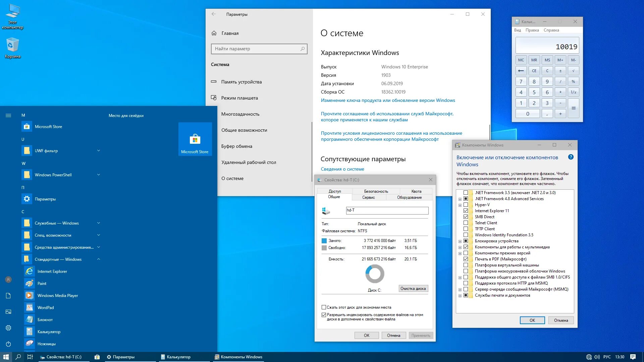Image resolution: width=644 pixels, height=362 pixels.
Task: Click the Windows Start button on taskbar
Action: pos(6,357)
